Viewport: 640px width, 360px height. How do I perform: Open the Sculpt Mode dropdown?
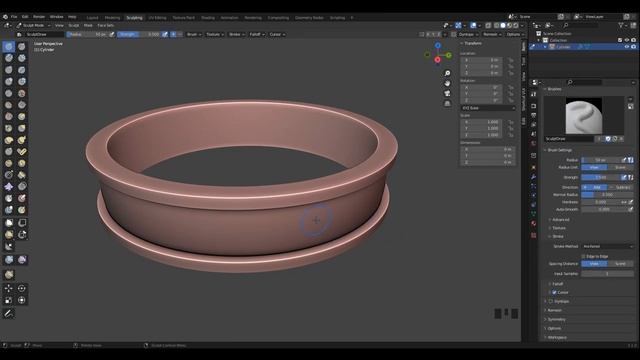pos(33,25)
